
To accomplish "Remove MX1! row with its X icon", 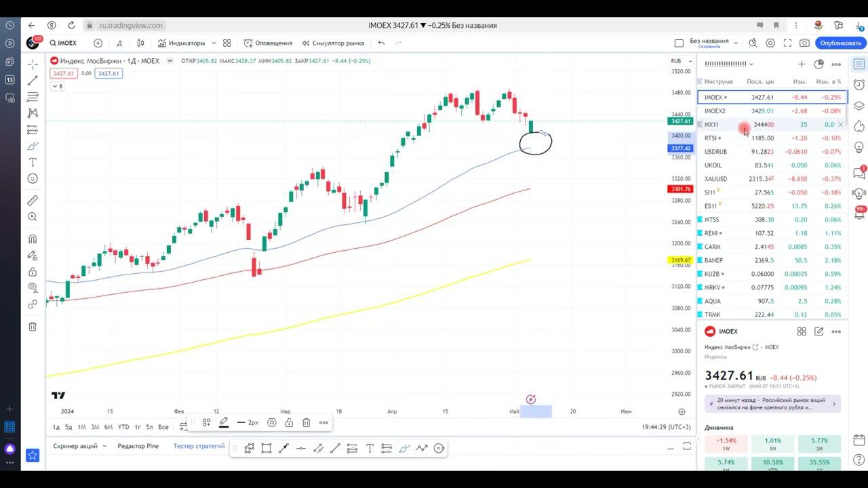I will (x=841, y=125).
